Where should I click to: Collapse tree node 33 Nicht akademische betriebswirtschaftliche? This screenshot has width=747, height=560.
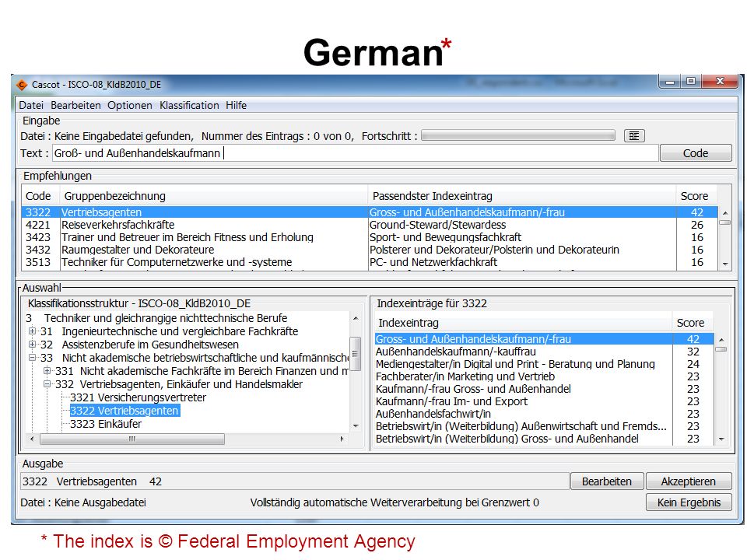(32, 358)
